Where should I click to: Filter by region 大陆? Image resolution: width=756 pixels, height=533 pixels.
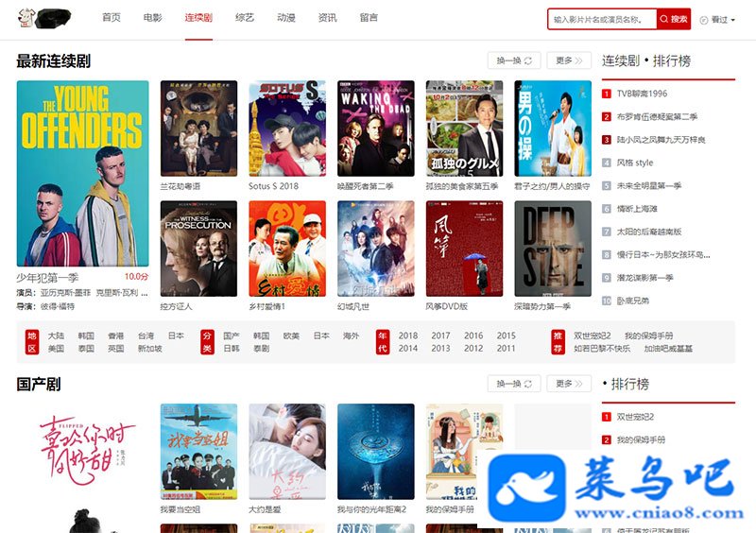pos(56,335)
